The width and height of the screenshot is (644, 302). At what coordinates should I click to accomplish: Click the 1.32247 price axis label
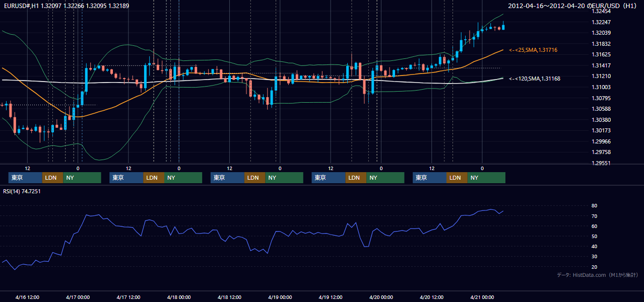point(601,22)
